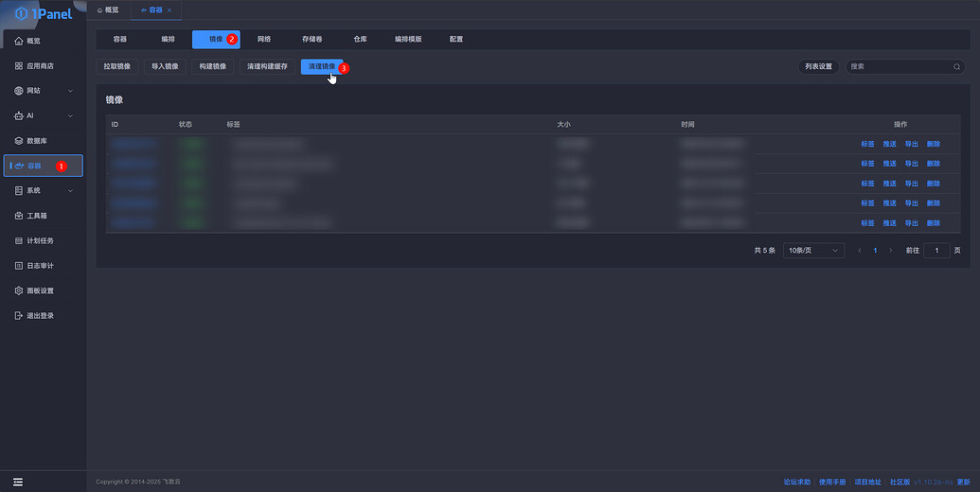This screenshot has height=492, width=980.
Task: Click the ID column header
Action: [x=115, y=124]
